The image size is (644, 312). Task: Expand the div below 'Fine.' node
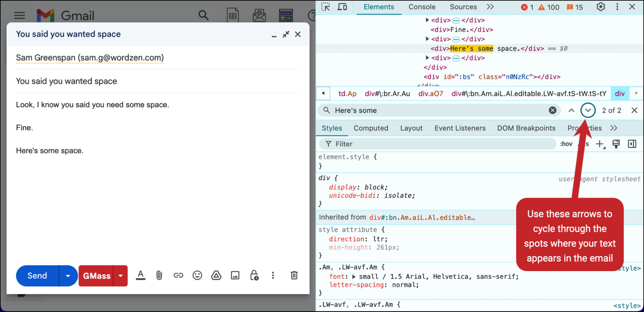(427, 39)
